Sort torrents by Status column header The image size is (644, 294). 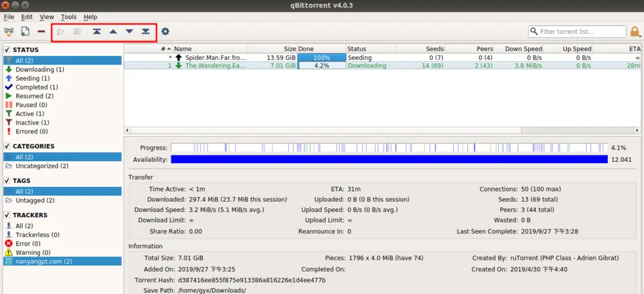click(x=371, y=49)
